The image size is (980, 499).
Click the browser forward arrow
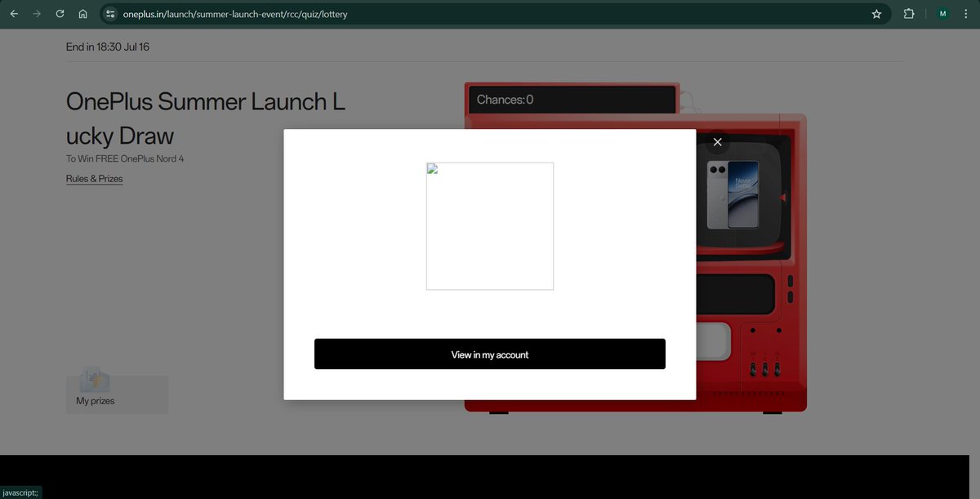click(37, 14)
